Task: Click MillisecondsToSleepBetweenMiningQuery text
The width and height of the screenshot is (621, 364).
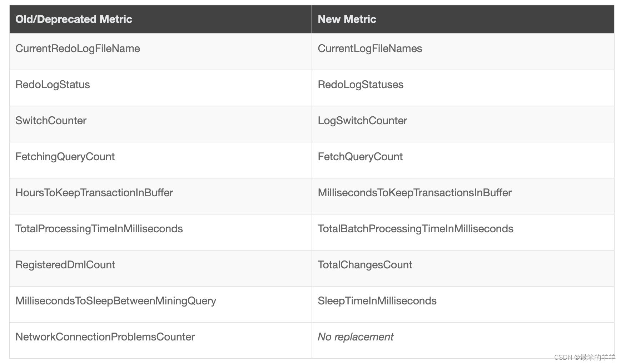Action: 116,301
